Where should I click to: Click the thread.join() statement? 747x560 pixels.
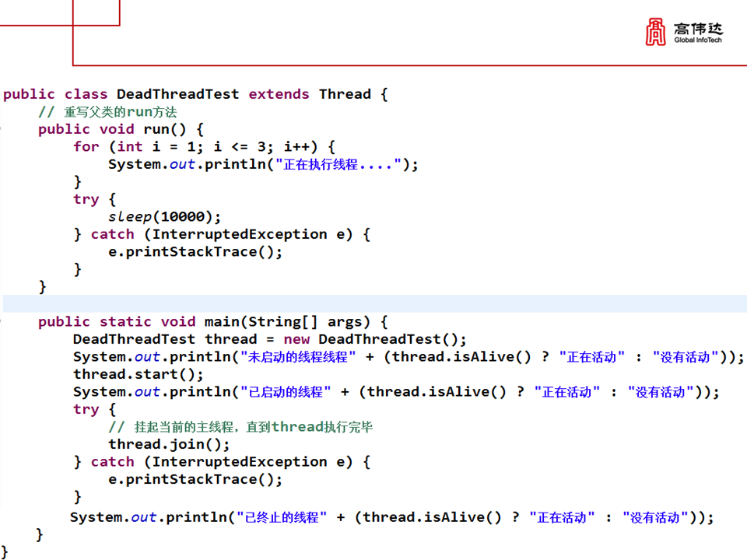[169, 444]
